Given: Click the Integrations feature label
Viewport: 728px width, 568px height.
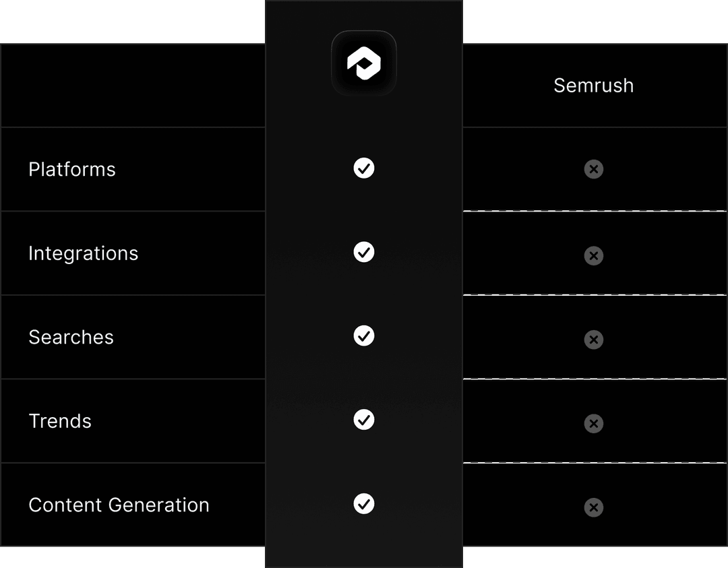Looking at the screenshot, I should (84, 253).
